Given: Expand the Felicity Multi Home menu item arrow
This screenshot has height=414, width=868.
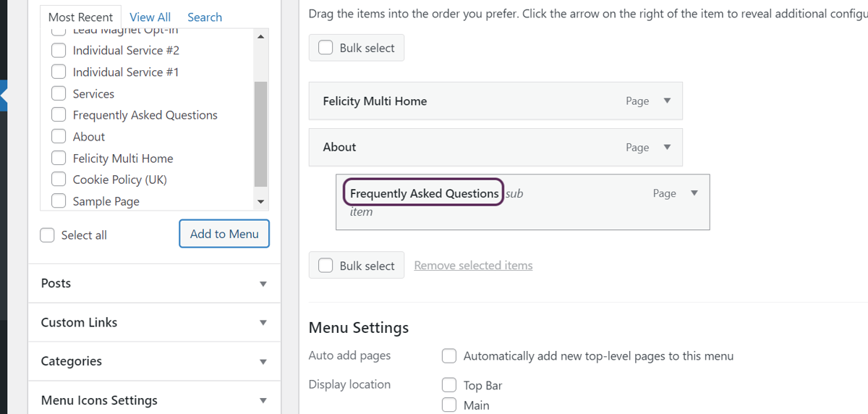Looking at the screenshot, I should pyautogui.click(x=667, y=101).
